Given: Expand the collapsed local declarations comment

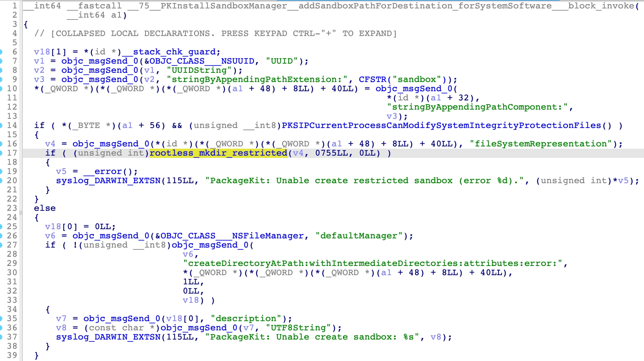Looking at the screenshot, I should 216,33.
